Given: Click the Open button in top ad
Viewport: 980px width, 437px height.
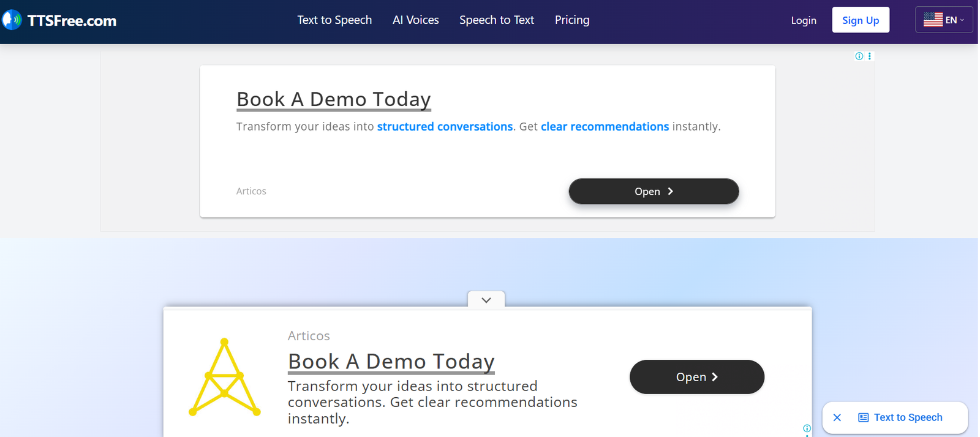Looking at the screenshot, I should tap(654, 191).
